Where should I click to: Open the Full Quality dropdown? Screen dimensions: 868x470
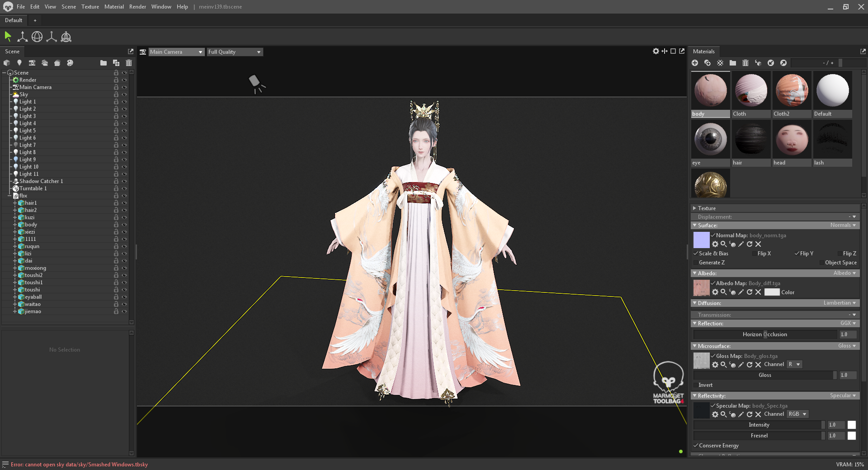[235, 52]
